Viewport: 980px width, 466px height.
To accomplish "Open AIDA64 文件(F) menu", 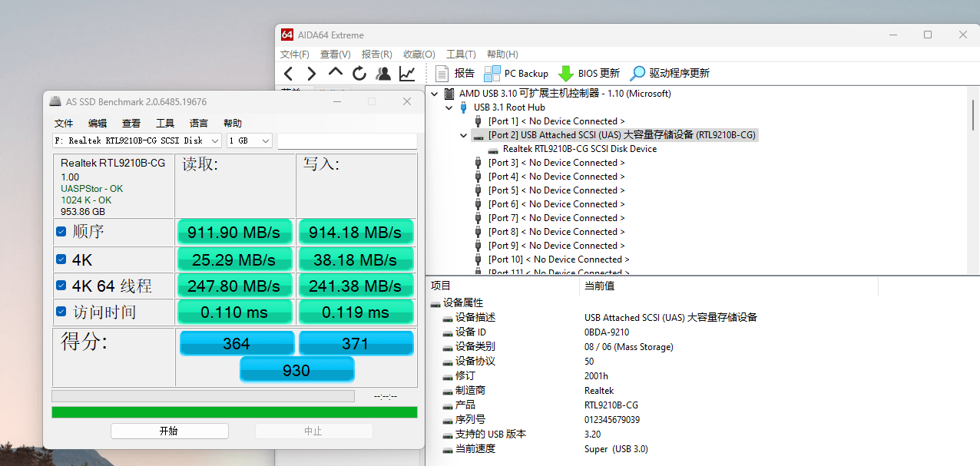I will [295, 55].
